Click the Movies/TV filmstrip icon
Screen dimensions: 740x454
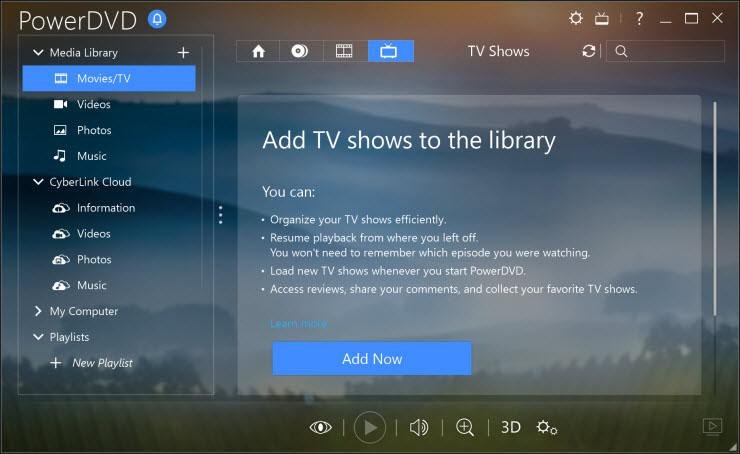pyautogui.click(x=61, y=78)
